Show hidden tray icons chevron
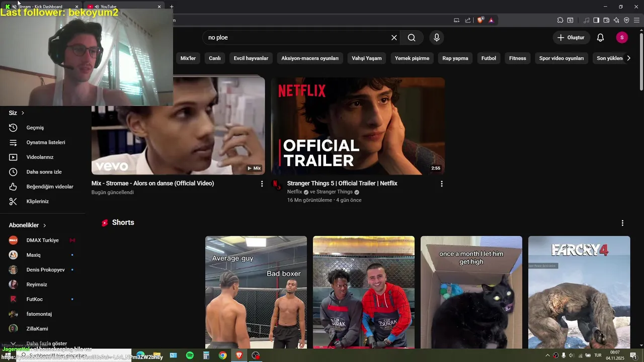The image size is (644, 362). 547,355
